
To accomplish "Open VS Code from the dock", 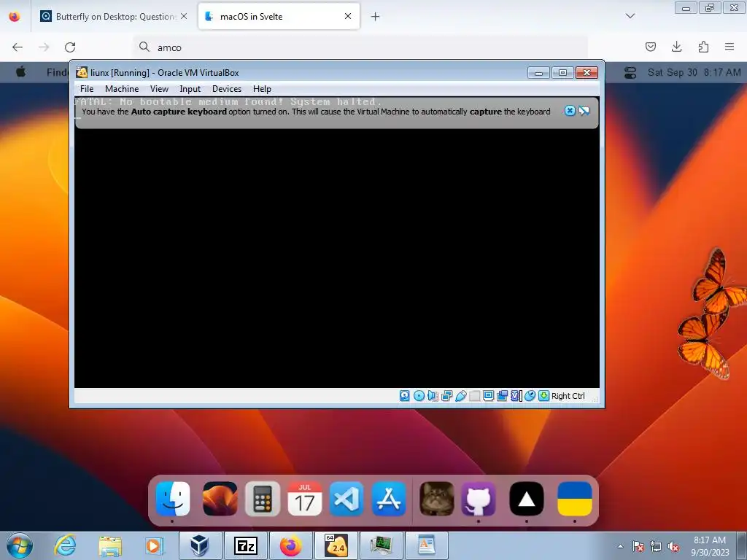I will pyautogui.click(x=347, y=499).
